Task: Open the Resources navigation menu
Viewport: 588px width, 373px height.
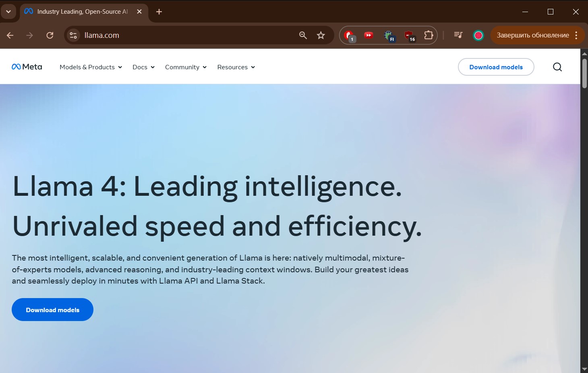Action: [236, 67]
